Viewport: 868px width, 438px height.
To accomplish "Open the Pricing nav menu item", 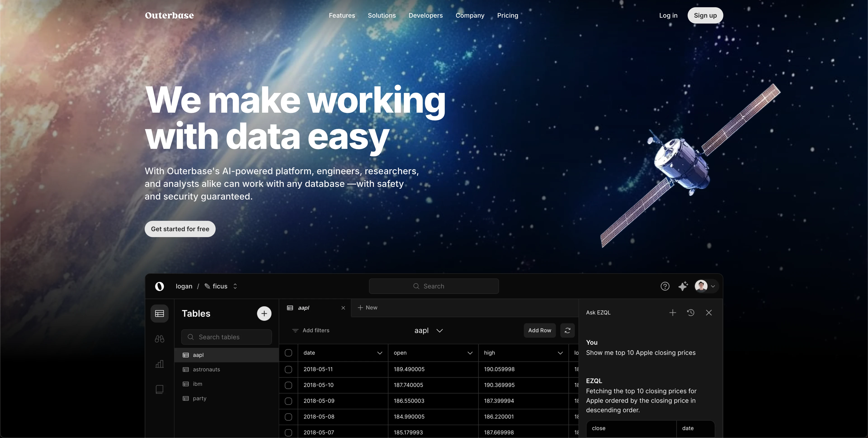I will click(x=507, y=16).
